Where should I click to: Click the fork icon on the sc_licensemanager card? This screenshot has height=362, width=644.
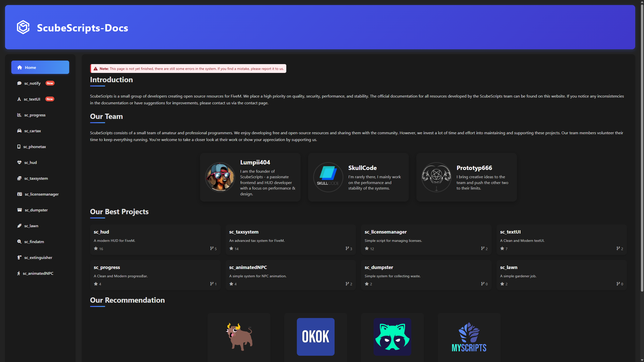click(x=483, y=248)
